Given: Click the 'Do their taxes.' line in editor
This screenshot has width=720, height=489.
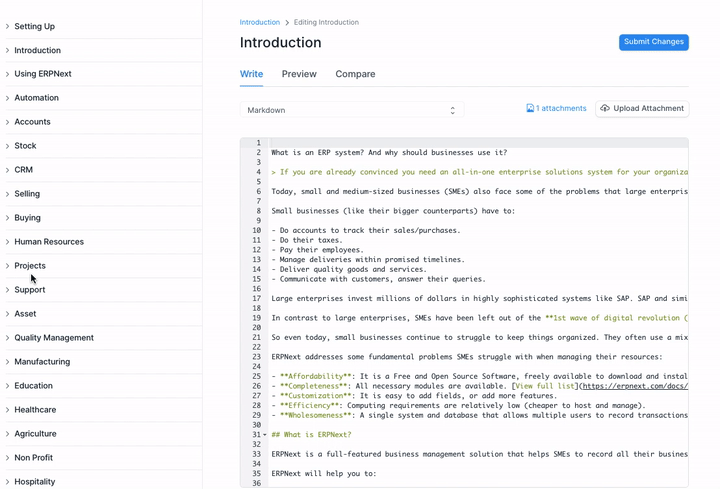Looking at the screenshot, I should pos(307,240).
